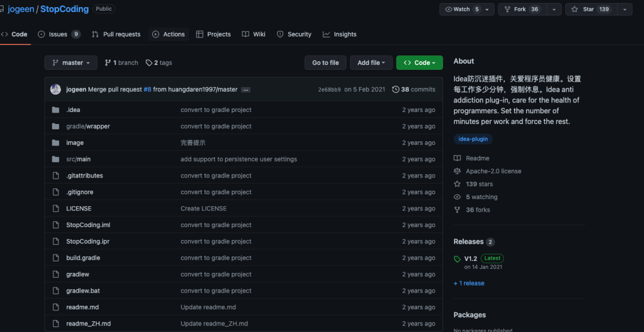This screenshot has width=644, height=332.
Task: Open the Insights tab
Action: (x=340, y=35)
